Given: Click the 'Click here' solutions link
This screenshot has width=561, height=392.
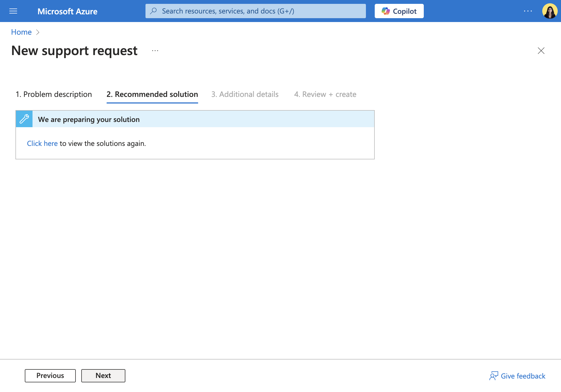Looking at the screenshot, I should click(x=42, y=143).
